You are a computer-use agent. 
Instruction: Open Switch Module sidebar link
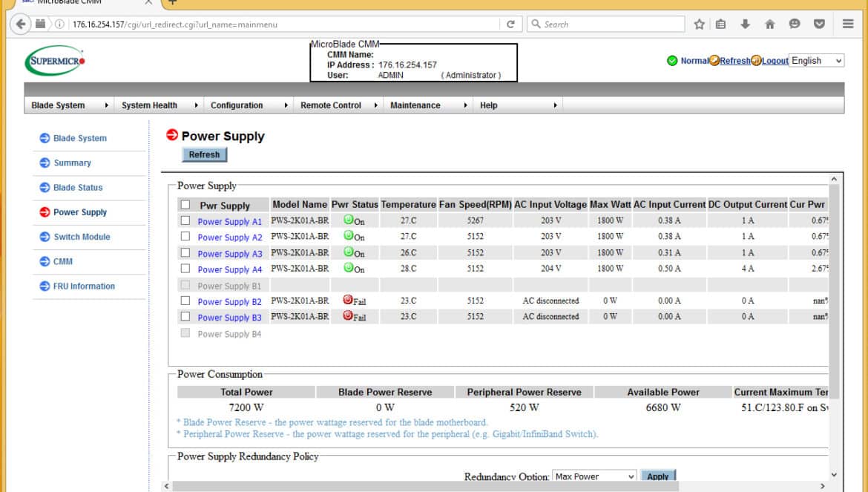pyautogui.click(x=82, y=237)
